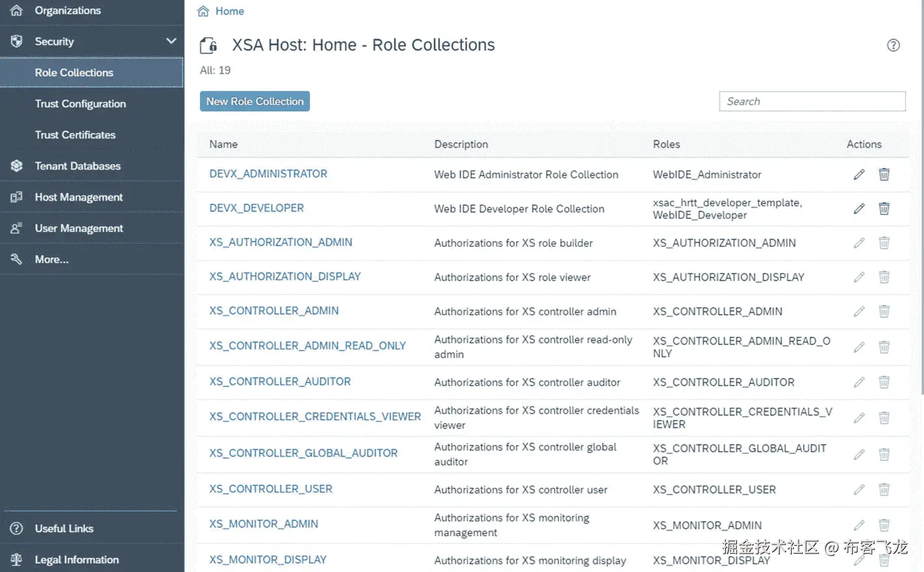Click the Description column header
The width and height of the screenshot is (924, 572).
tap(461, 144)
